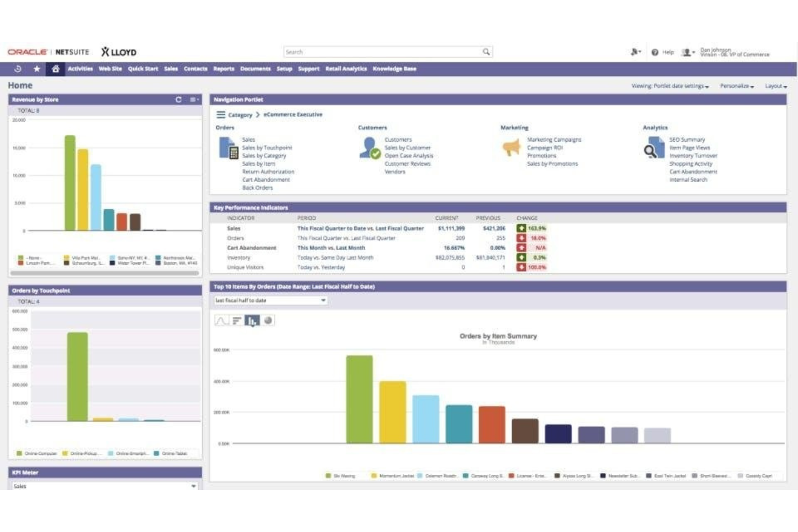Click the Help question mark icon
The height and width of the screenshot is (532, 798).
654,52
